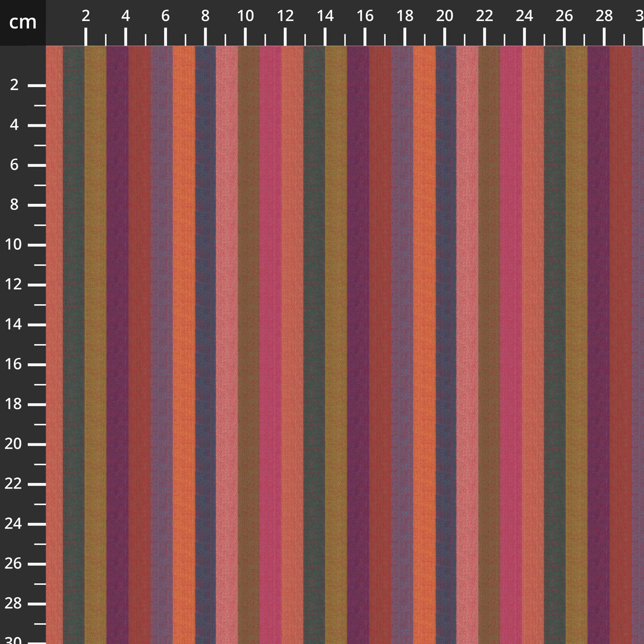Select the 12 mark on the top ruler
The width and height of the screenshot is (644, 644).
pos(285,16)
